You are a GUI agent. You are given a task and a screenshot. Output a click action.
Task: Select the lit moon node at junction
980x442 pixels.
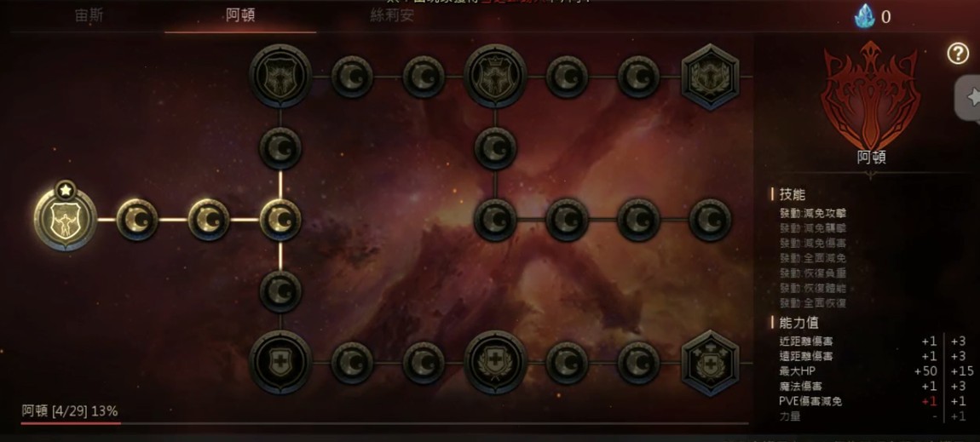pyautogui.click(x=280, y=220)
